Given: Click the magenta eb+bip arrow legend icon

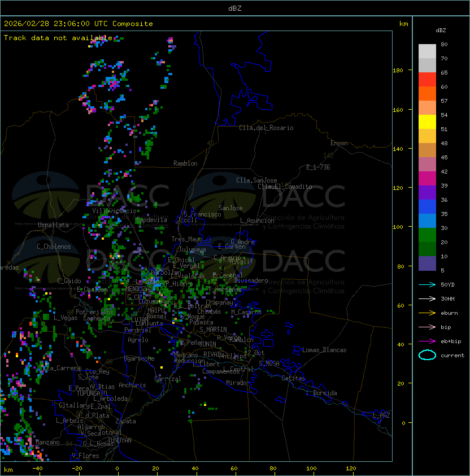Looking at the screenshot, I should (x=427, y=341).
